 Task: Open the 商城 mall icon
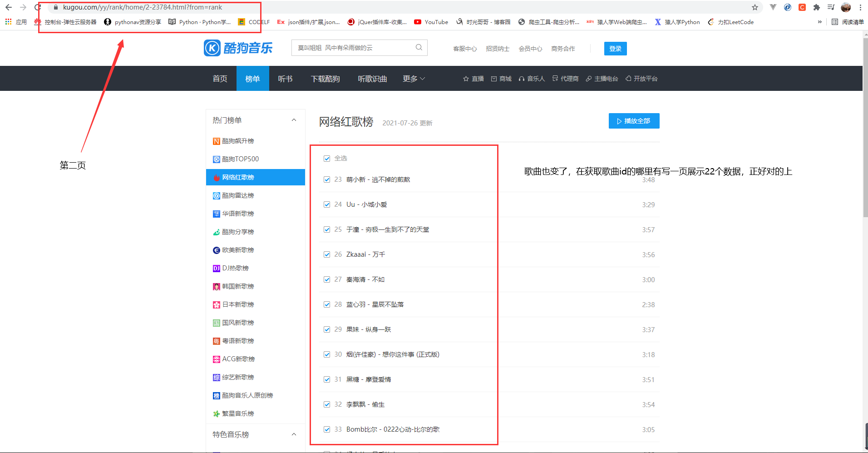click(494, 78)
